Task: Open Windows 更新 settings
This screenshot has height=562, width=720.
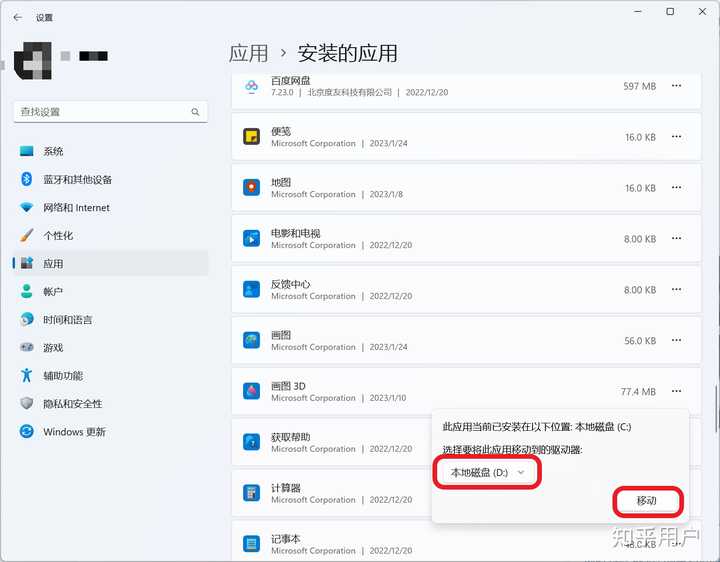Action: tap(110, 432)
